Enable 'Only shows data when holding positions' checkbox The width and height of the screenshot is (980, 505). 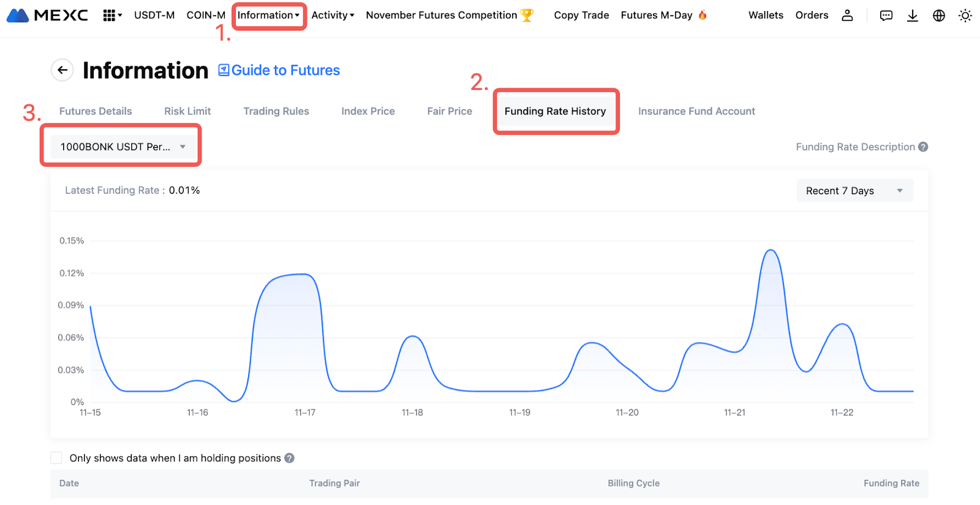(56, 458)
